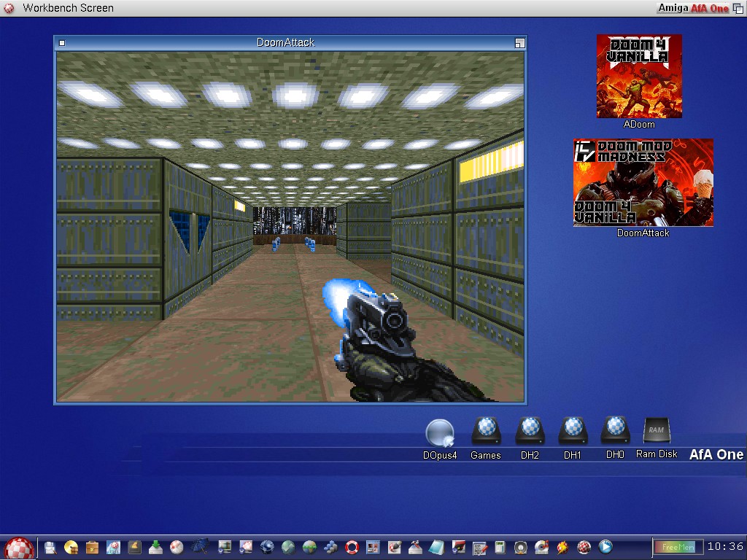The image size is (747, 560).
Task: Click the blue umbrella taskbar icon
Action: click(x=200, y=546)
